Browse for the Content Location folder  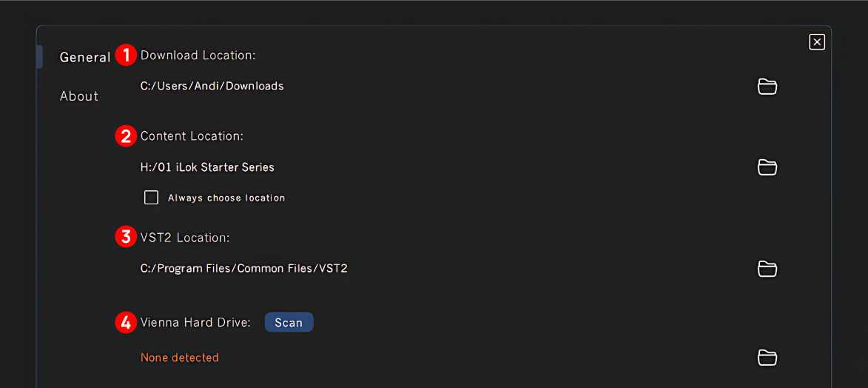tap(767, 167)
